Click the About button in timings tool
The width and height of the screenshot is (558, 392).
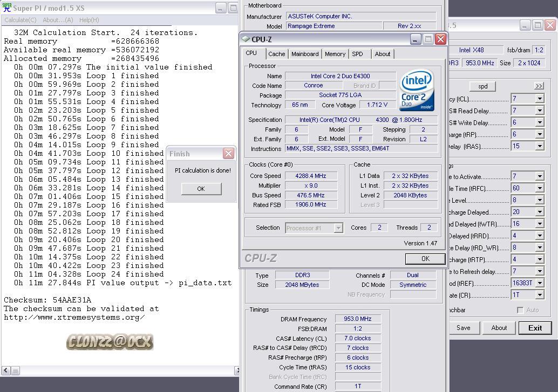coord(499,328)
